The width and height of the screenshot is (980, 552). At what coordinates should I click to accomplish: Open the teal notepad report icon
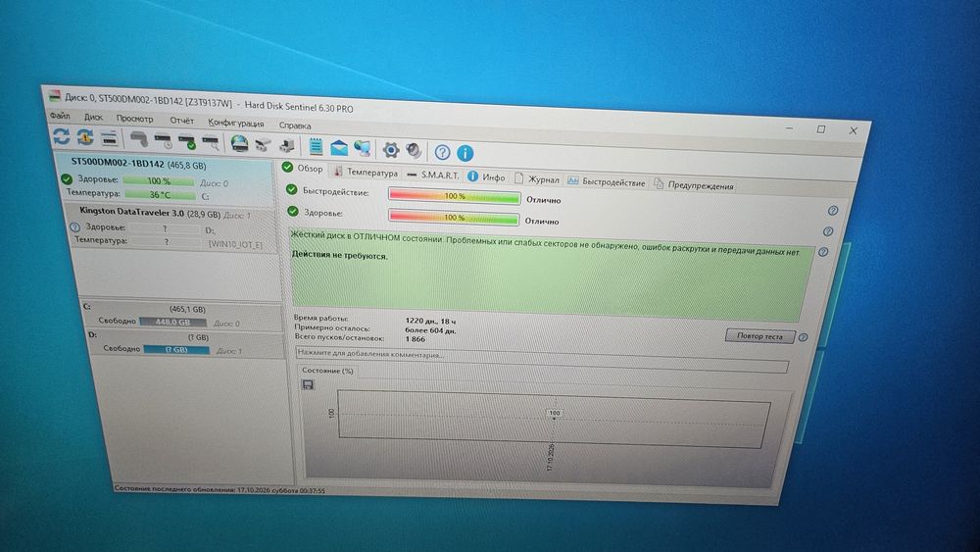point(316,147)
